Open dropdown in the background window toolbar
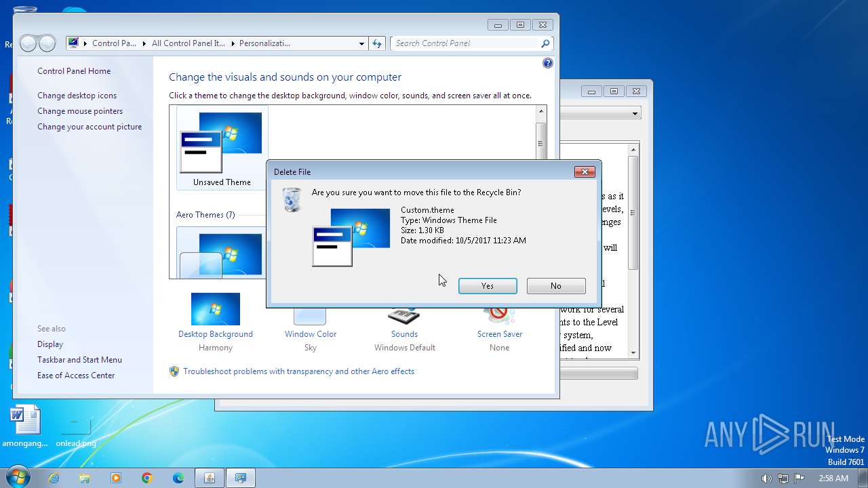This screenshot has height=488, width=868. click(x=635, y=113)
